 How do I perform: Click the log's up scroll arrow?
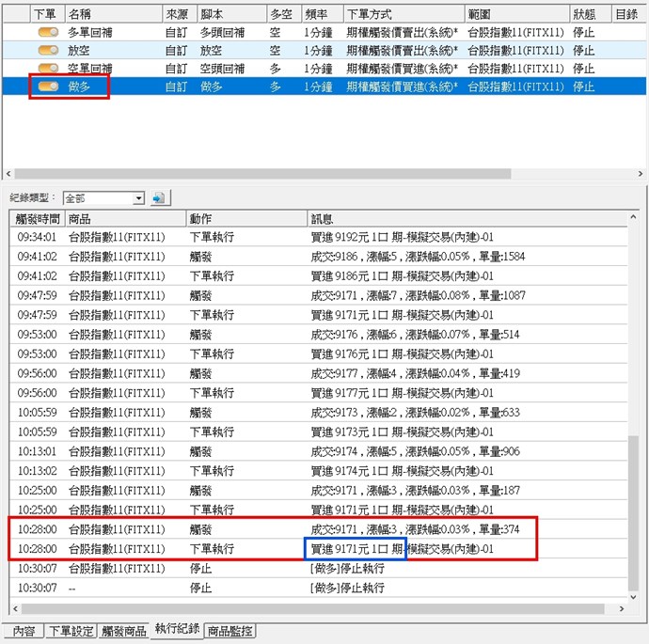tap(633, 216)
